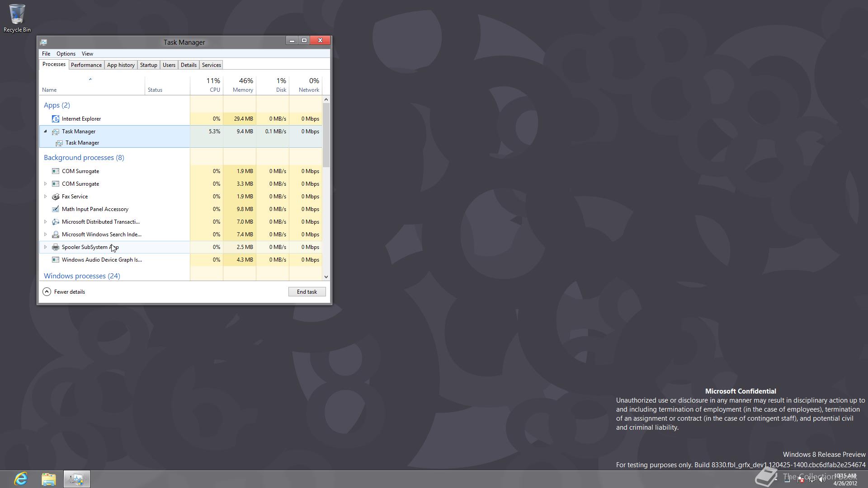Click the Task Manager title bar icon
This screenshot has width=868, height=488.
point(43,42)
